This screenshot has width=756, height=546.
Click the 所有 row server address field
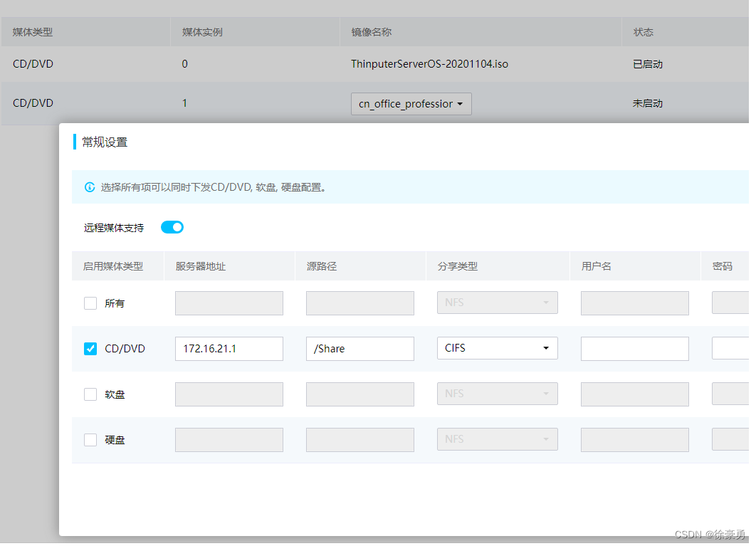[x=229, y=303]
